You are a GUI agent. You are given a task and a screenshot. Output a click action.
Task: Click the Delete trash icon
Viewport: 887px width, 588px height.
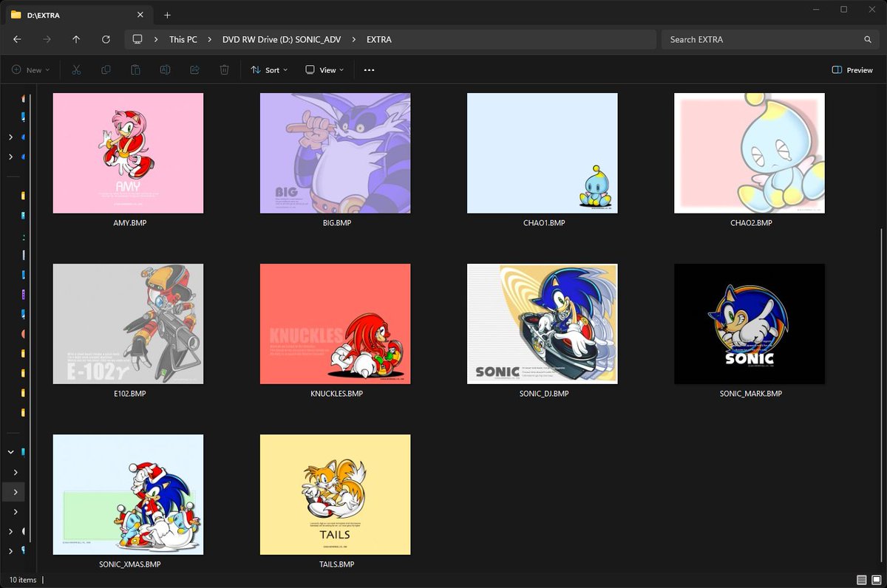pos(224,70)
